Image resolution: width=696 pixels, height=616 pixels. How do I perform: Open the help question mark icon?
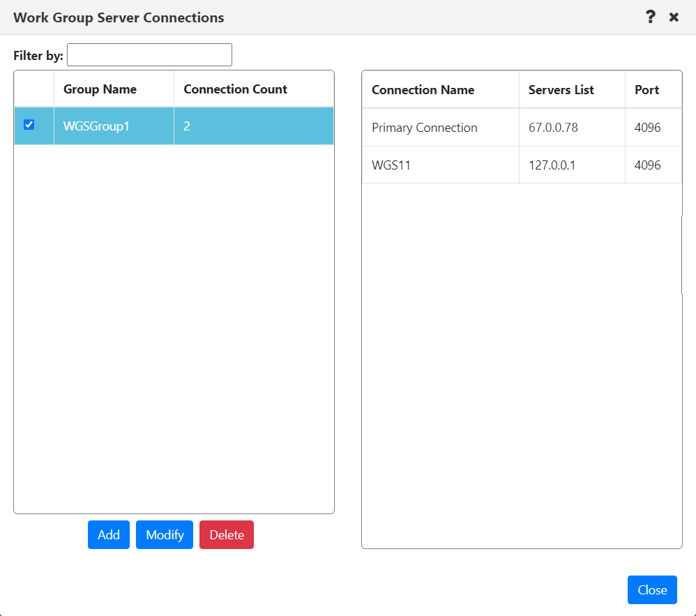[650, 17]
